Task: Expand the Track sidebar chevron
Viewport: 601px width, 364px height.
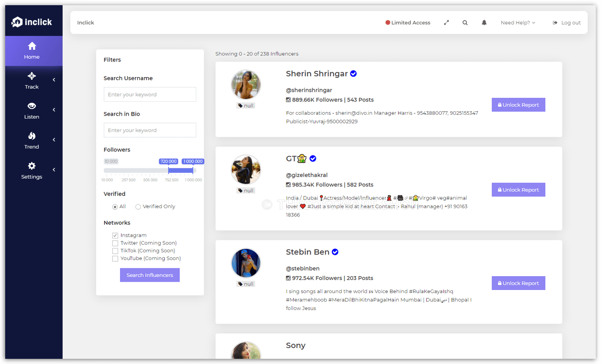Action: point(54,80)
